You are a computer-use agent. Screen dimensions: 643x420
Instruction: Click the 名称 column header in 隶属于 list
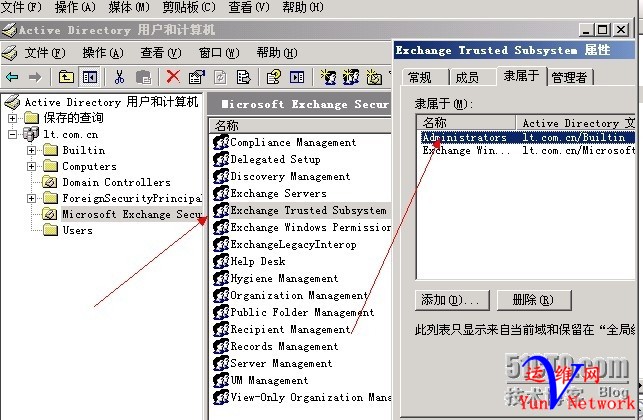pyautogui.click(x=466, y=122)
